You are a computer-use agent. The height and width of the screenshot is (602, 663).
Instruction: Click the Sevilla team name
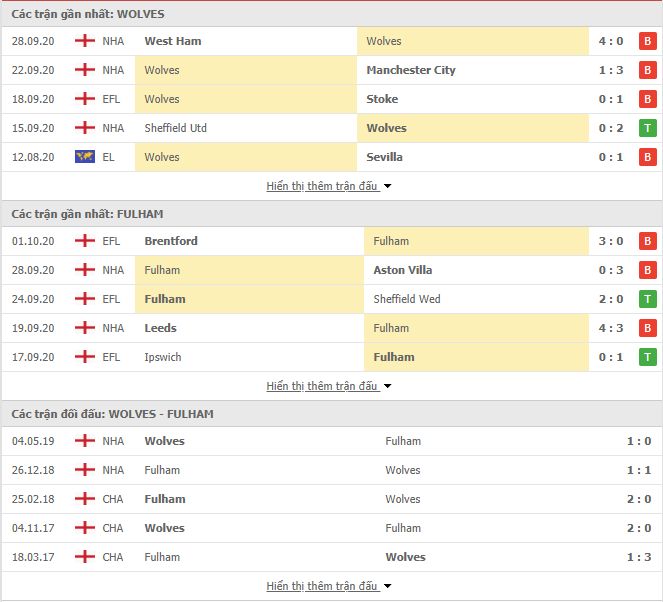(384, 157)
